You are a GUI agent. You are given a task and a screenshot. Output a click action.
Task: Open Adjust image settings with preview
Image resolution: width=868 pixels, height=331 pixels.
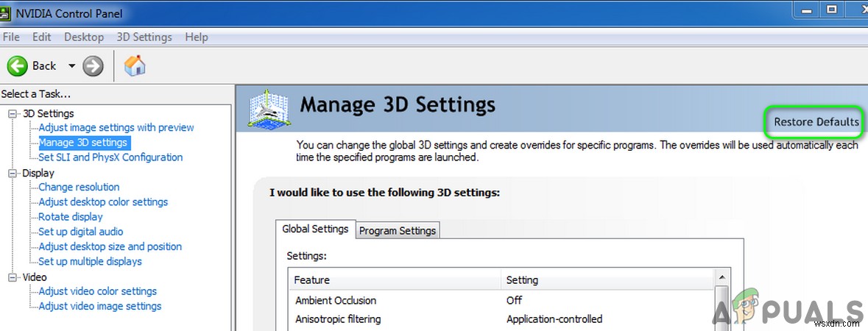(116, 127)
